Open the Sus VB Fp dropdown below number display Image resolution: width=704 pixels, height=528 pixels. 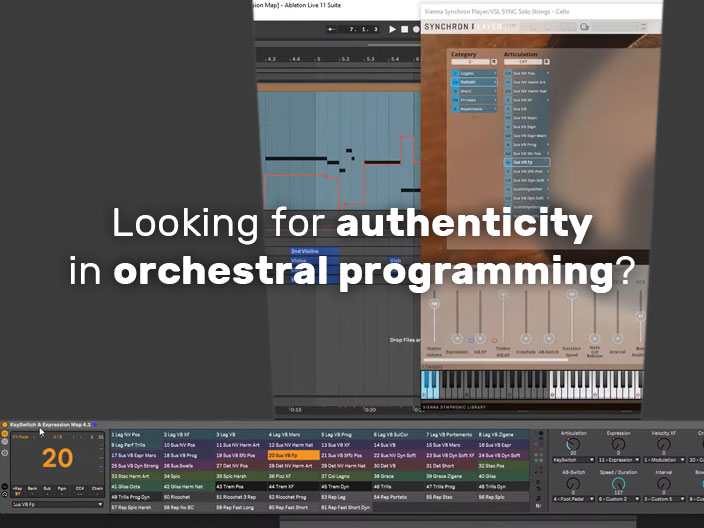pyautogui.click(x=57, y=504)
